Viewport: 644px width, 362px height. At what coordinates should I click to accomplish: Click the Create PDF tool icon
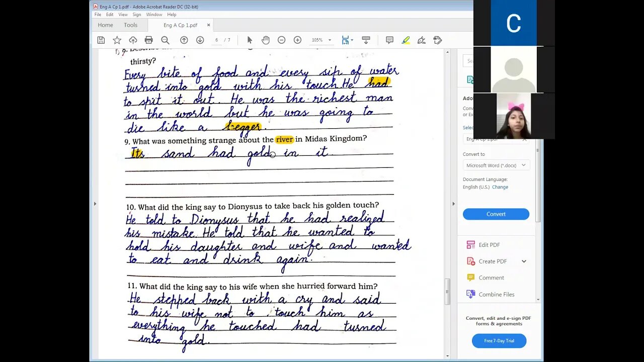tap(470, 261)
